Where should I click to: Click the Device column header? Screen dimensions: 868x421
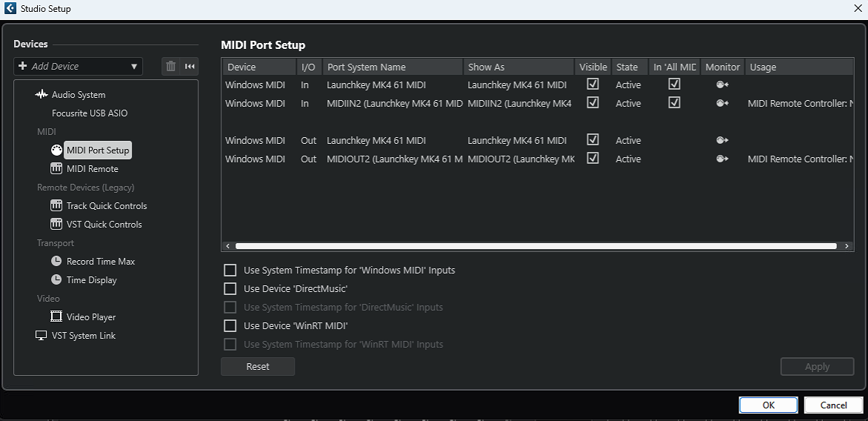(x=259, y=67)
